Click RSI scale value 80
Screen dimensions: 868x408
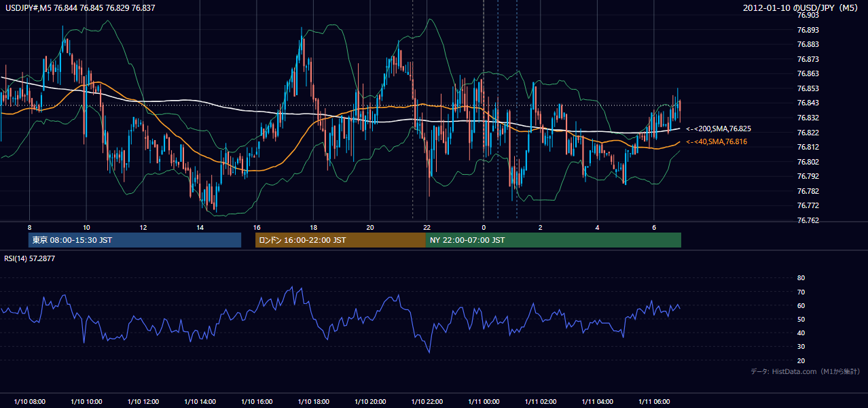click(x=801, y=278)
